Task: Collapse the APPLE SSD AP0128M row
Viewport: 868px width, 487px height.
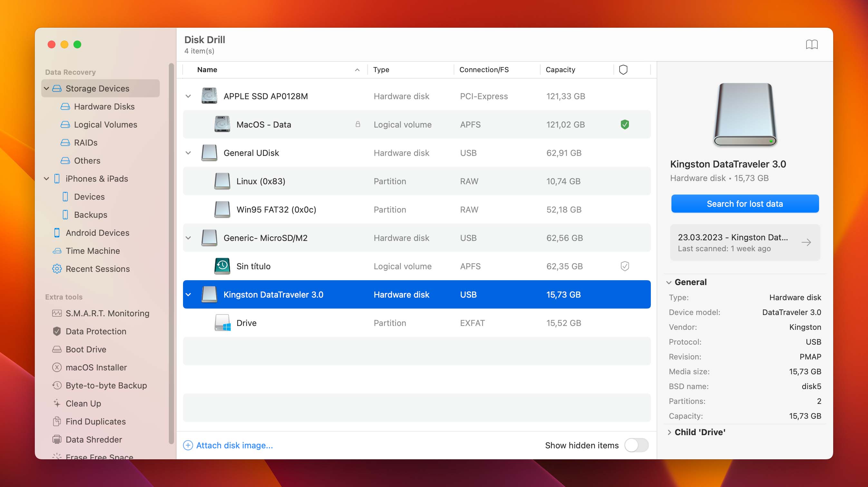Action: [188, 96]
